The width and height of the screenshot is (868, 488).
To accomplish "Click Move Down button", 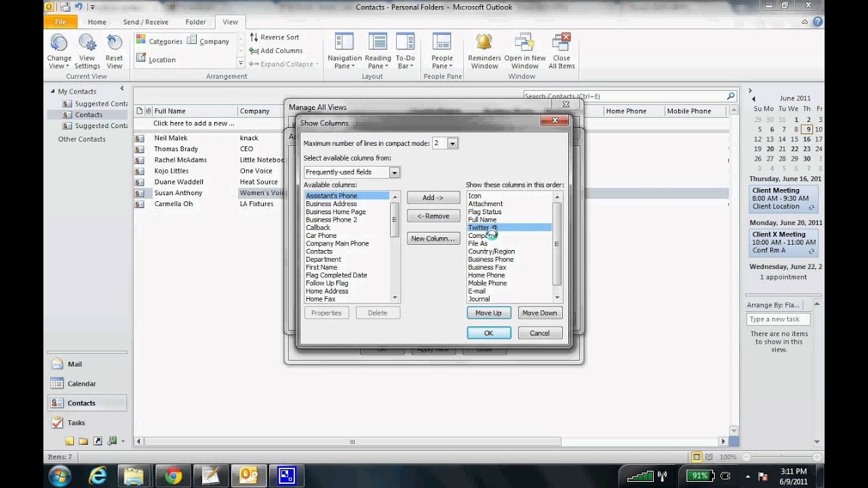I will [540, 313].
